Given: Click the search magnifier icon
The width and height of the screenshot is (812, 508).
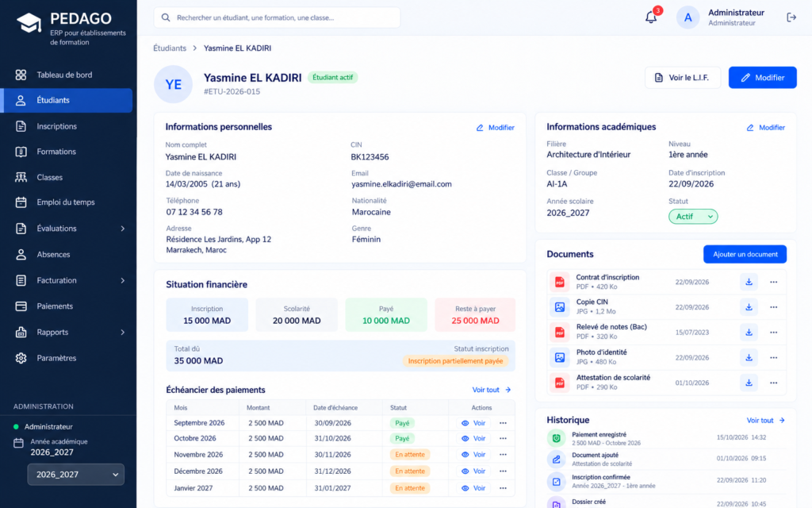Looking at the screenshot, I should [x=166, y=17].
